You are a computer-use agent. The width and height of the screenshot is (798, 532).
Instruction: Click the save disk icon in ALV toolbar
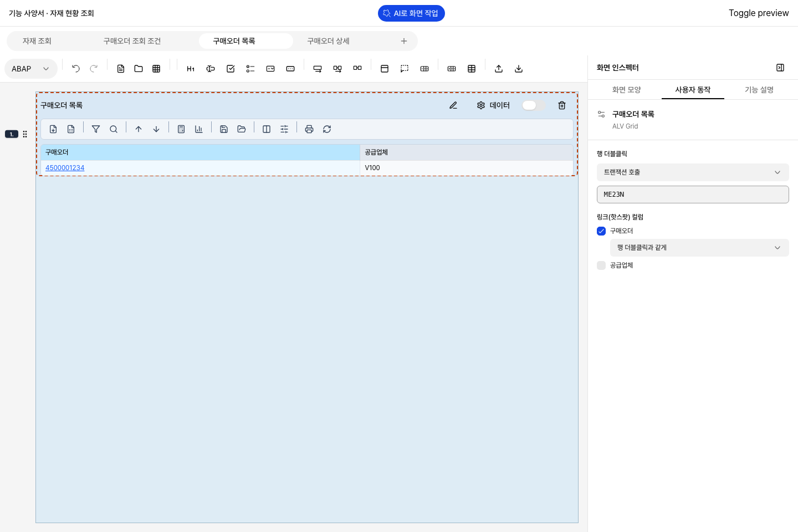tap(224, 129)
